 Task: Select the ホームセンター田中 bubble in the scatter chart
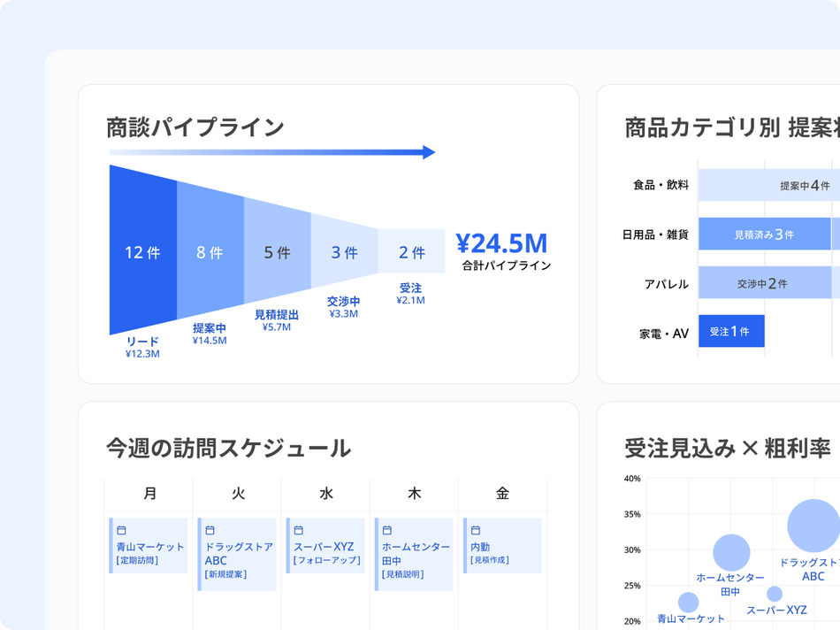[x=731, y=552]
